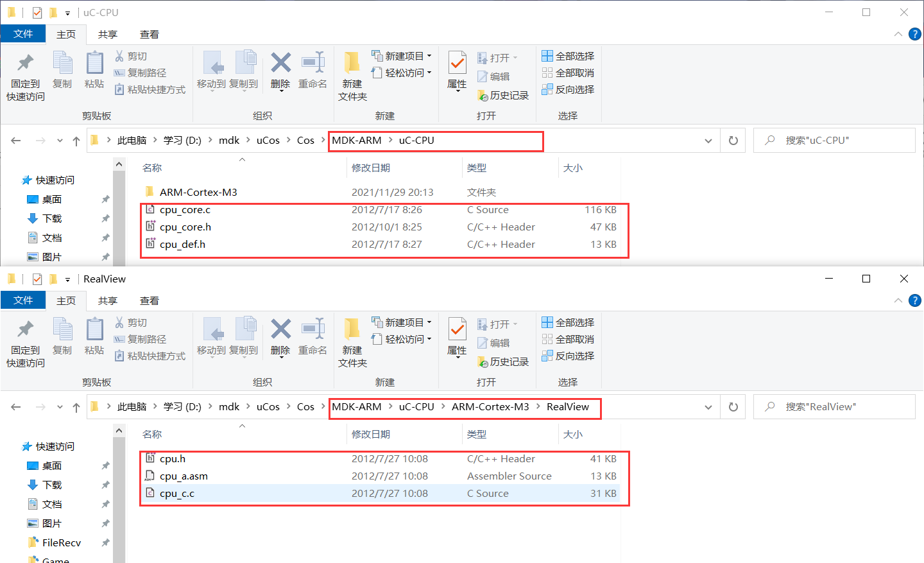Click Properties (属性) in uC-CPU window
The image size is (924, 563).
coord(457,71)
